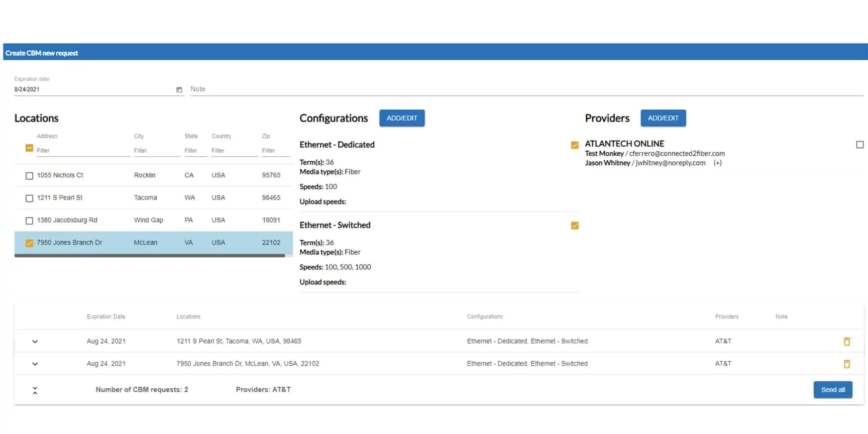Viewport: 868px width, 434px height.
Task: Click the Expiration Date column header
Action: [x=106, y=317]
